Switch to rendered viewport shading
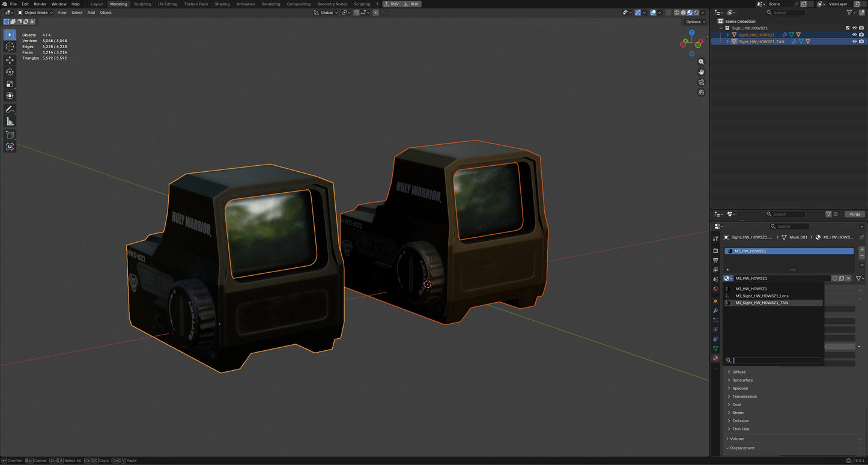The image size is (868, 465). pos(696,13)
